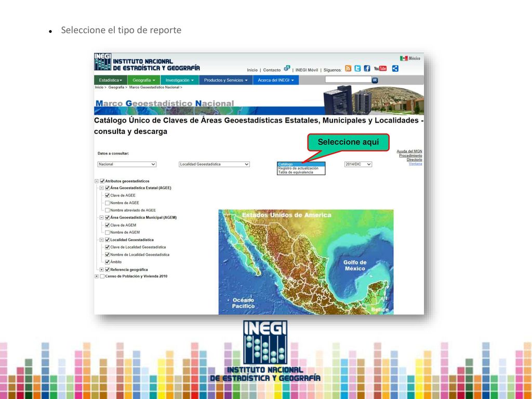Open the Facebook icon
The width and height of the screenshot is (532, 399).
point(367,68)
